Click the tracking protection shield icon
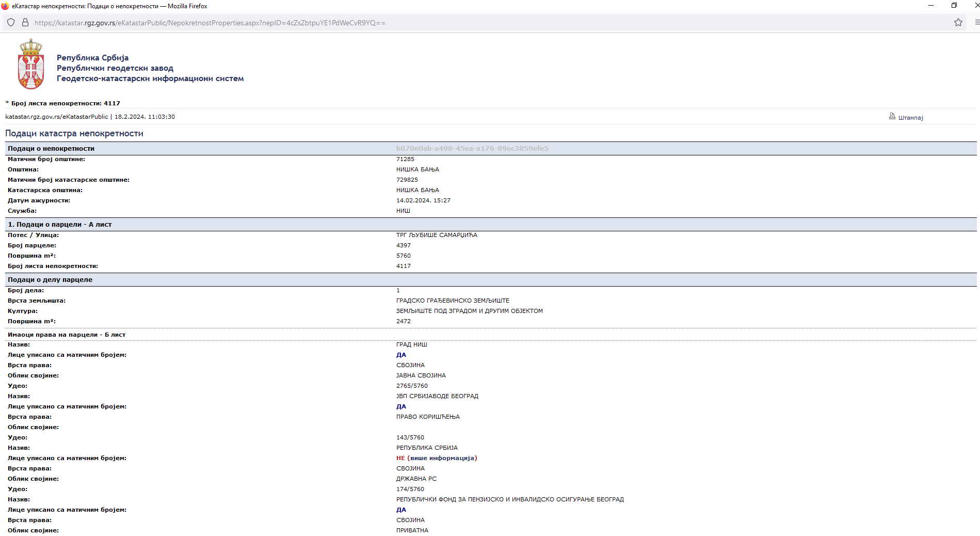Screen dimensions: 980x536 (x=11, y=23)
